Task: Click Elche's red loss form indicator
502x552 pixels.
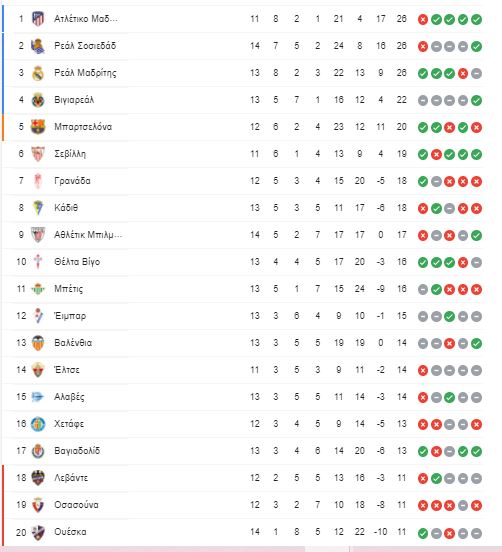Action: tap(423, 370)
